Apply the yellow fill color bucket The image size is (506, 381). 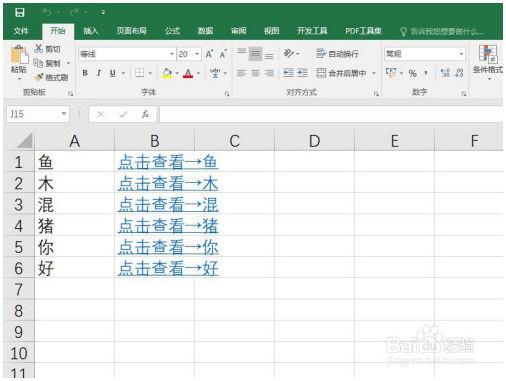point(167,73)
